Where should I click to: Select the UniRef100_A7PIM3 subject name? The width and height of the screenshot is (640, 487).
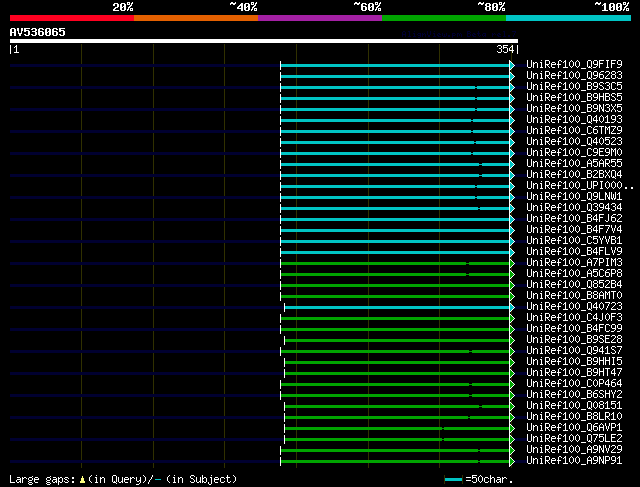coord(574,263)
